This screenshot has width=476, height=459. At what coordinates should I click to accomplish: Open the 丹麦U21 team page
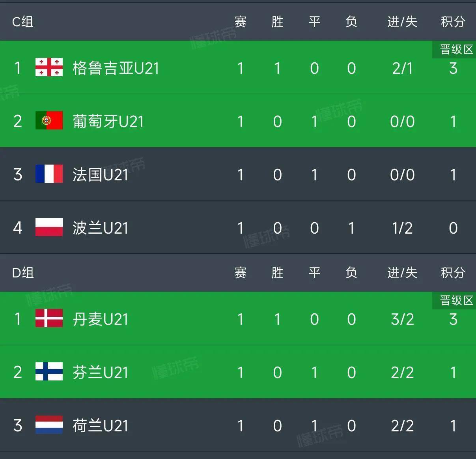tap(101, 319)
